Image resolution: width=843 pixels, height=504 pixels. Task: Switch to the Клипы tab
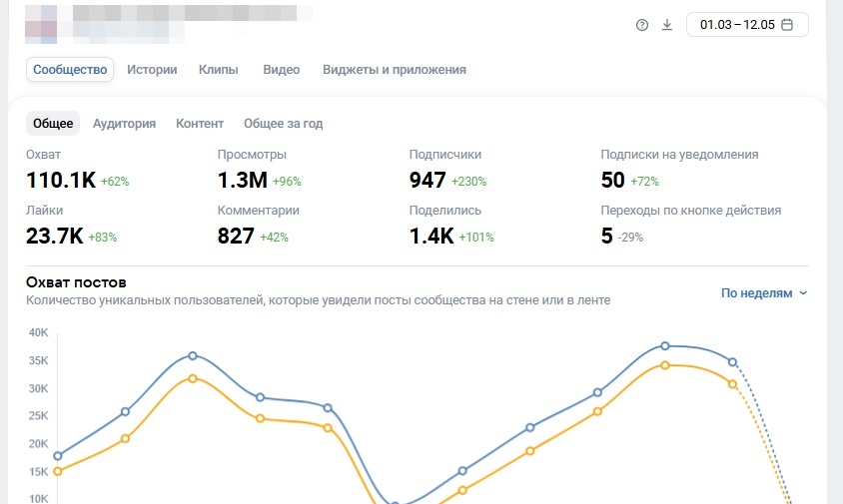coord(219,69)
